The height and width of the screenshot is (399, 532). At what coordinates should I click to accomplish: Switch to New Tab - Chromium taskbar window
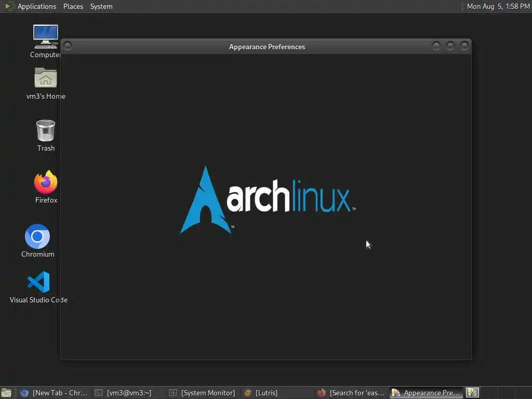pos(54,393)
